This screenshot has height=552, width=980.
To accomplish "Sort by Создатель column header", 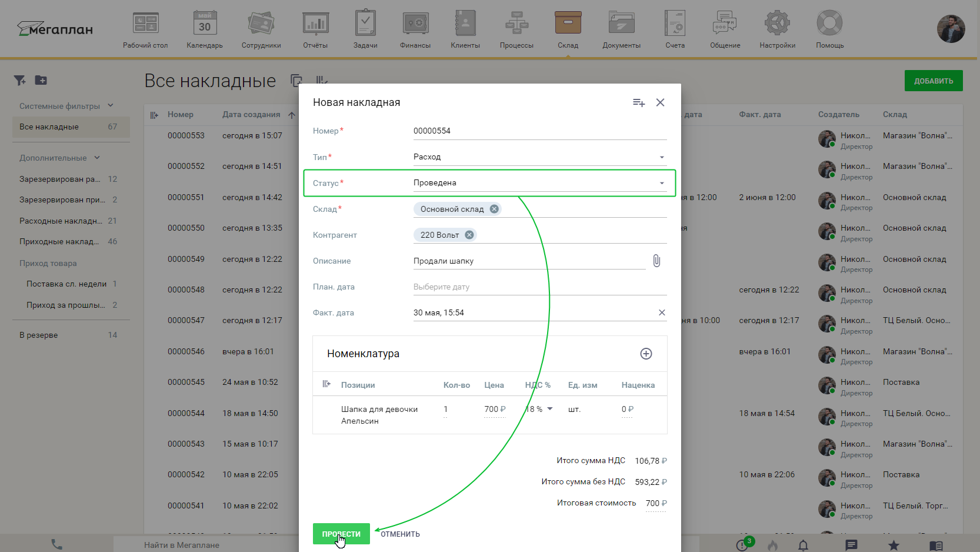I will [839, 115].
